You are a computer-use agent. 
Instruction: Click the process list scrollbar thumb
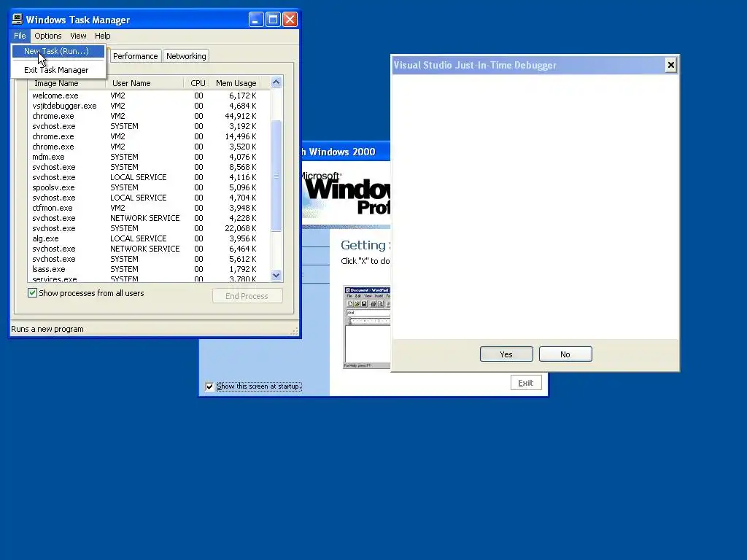276,176
